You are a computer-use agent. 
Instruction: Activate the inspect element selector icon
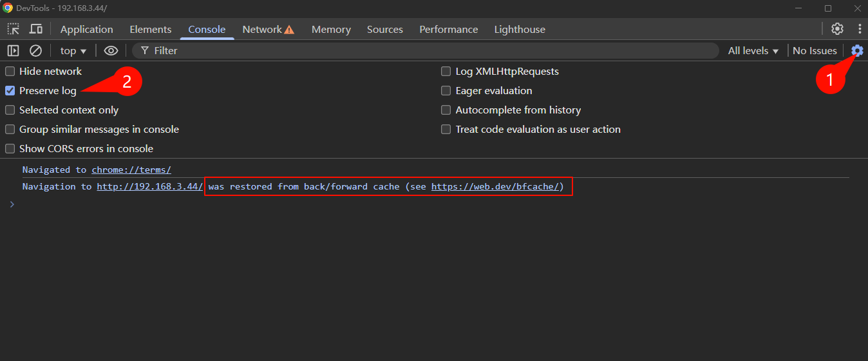point(14,29)
